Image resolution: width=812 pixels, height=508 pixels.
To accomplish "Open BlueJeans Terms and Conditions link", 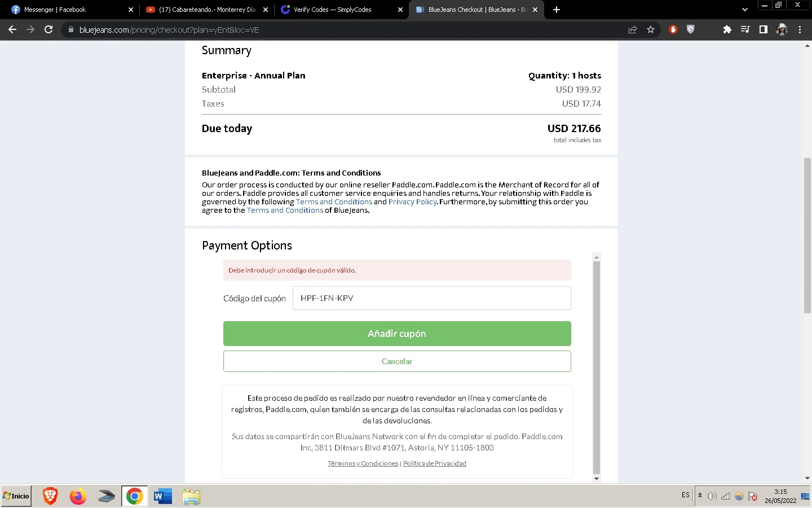I will [x=285, y=210].
